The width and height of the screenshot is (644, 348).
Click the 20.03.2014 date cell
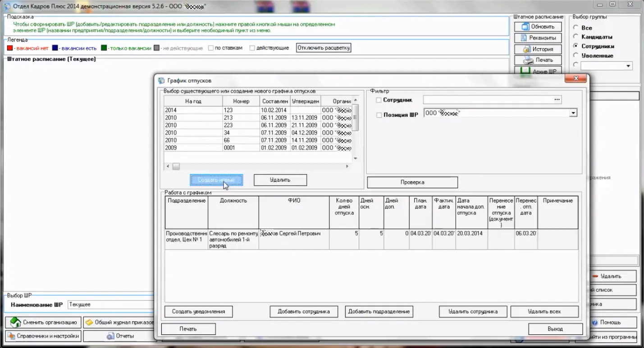[471, 239]
